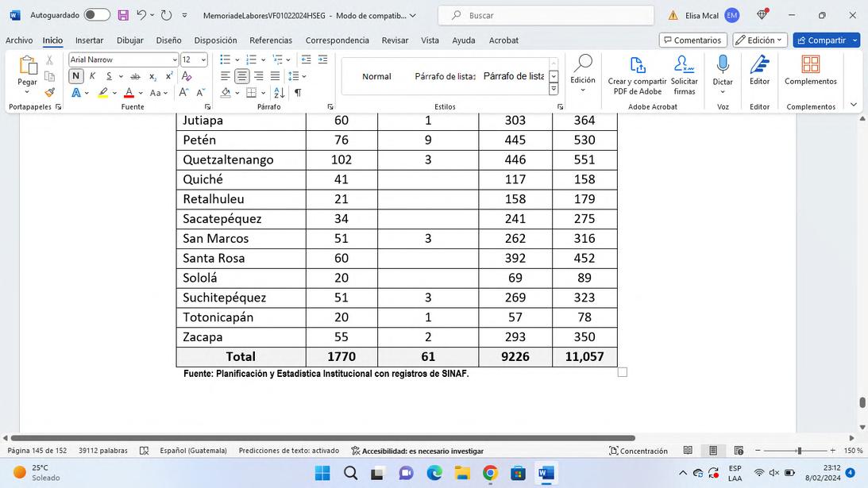Viewport: 868px width, 488px height.
Task: Activate the Format Painter brush
Action: (x=49, y=92)
